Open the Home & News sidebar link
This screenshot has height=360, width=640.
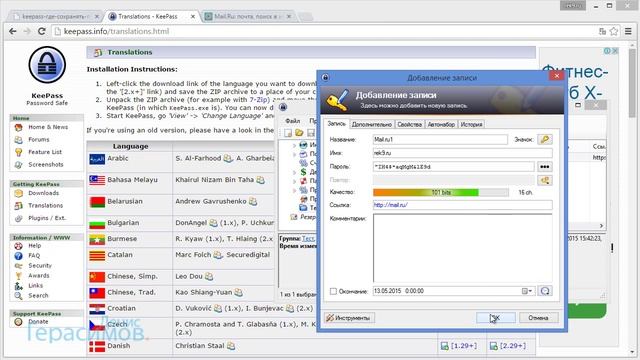(48, 127)
